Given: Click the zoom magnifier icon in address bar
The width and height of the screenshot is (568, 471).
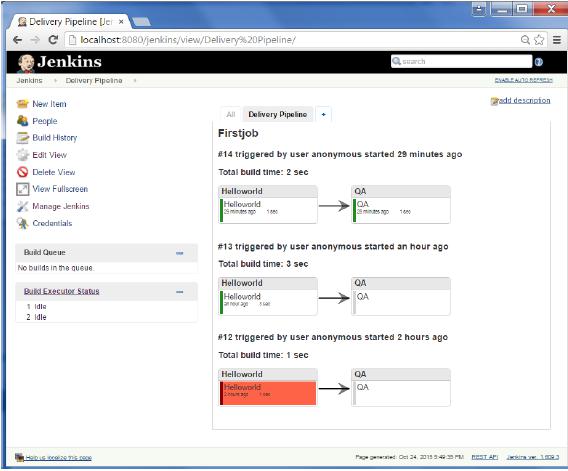Looking at the screenshot, I should [x=525, y=40].
